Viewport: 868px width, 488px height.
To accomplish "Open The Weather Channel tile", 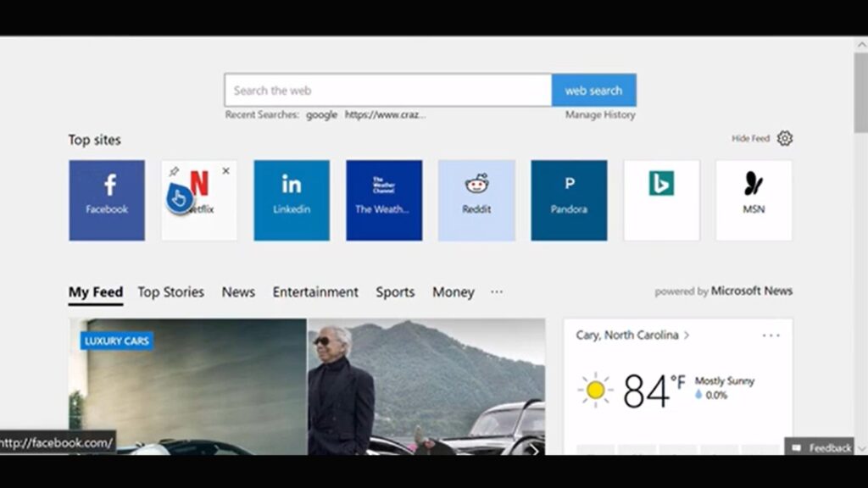I will [x=383, y=200].
